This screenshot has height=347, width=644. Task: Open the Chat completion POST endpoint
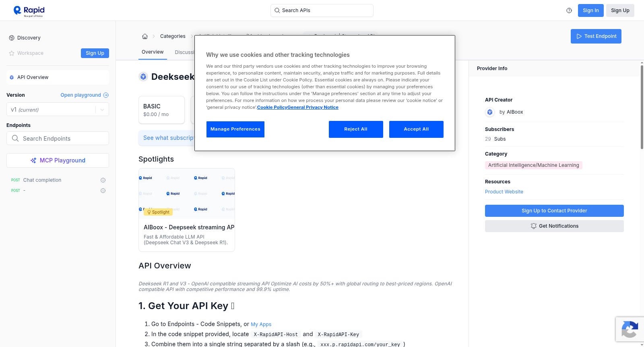pos(42,180)
